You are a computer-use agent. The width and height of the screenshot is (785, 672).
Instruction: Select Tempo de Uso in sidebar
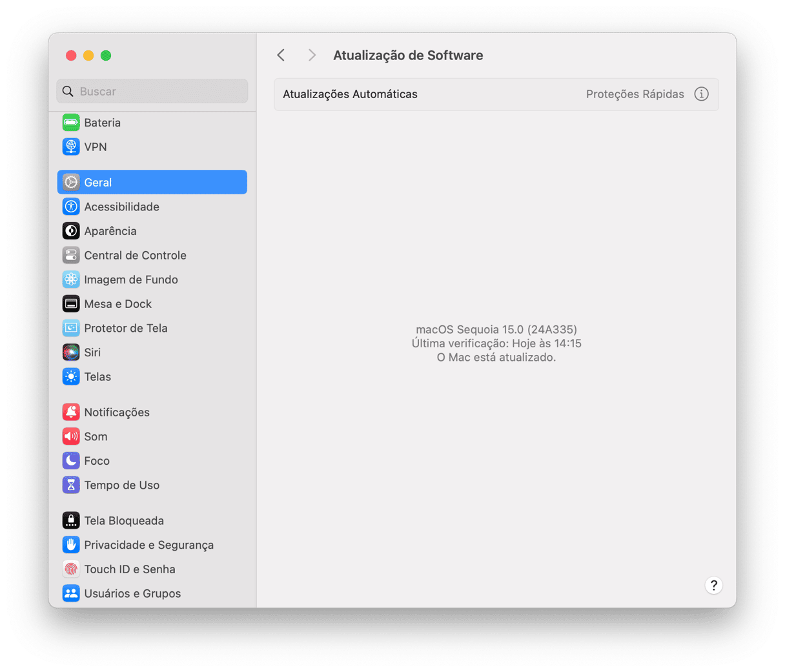(121, 485)
